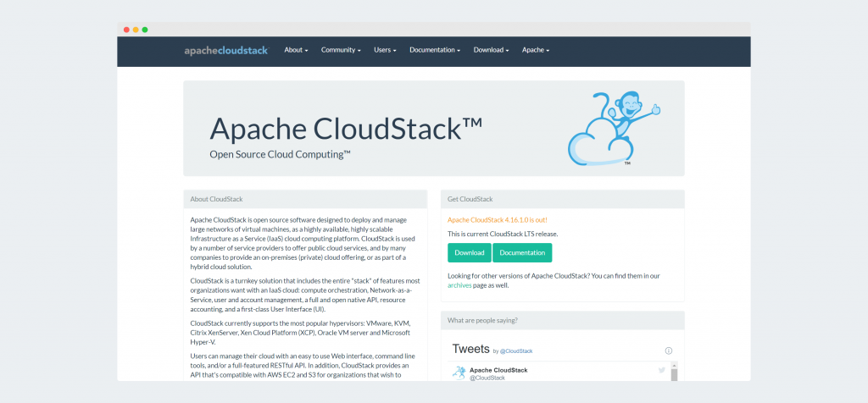Click the Open Source Cloud Computing™ tagline

pyautogui.click(x=280, y=154)
